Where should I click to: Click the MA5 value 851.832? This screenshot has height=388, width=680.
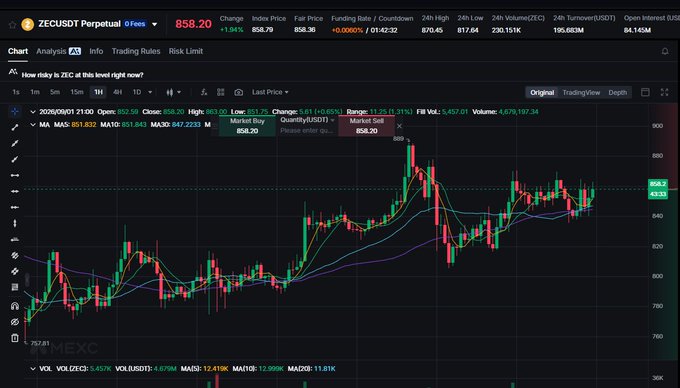click(84, 125)
